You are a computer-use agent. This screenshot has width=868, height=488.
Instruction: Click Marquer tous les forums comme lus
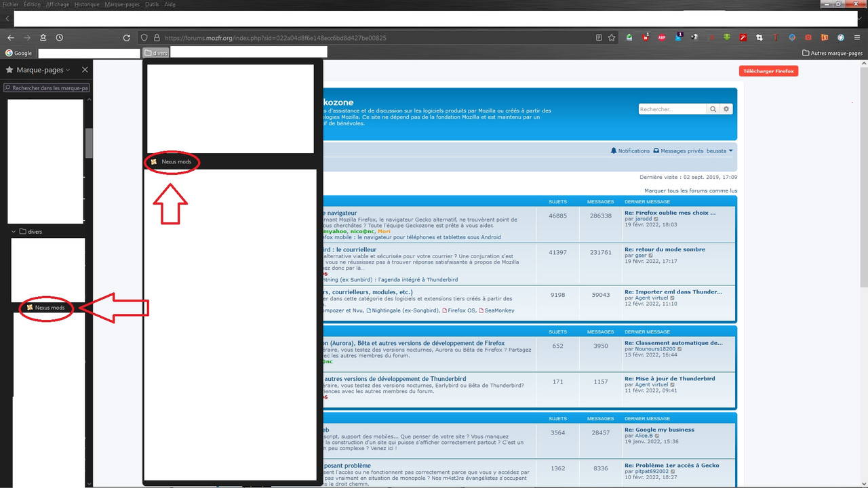click(690, 191)
